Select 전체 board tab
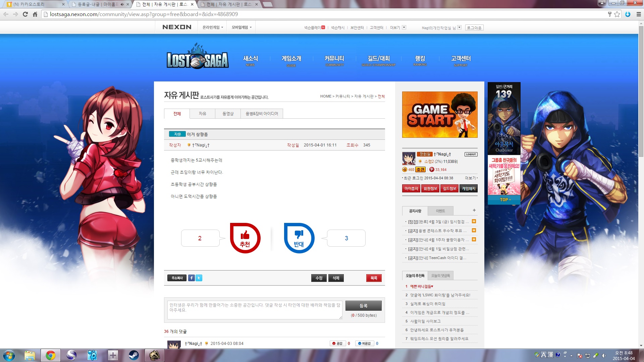The width and height of the screenshot is (644, 362). 177,114
